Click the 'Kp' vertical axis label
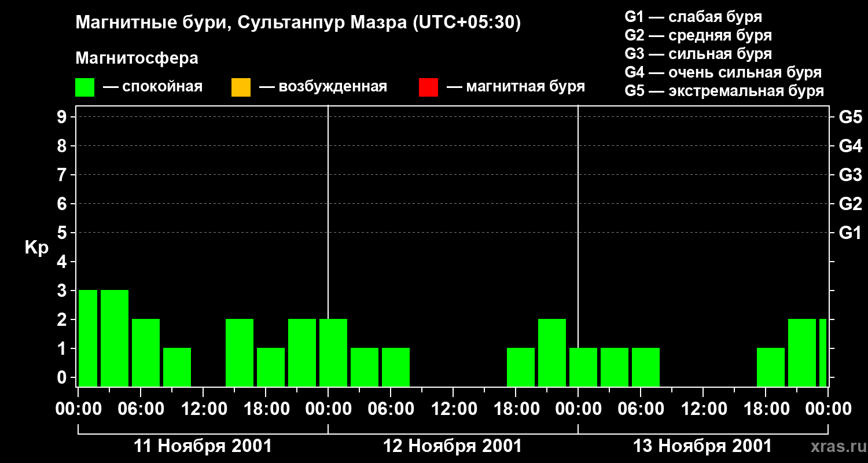 tap(36, 248)
